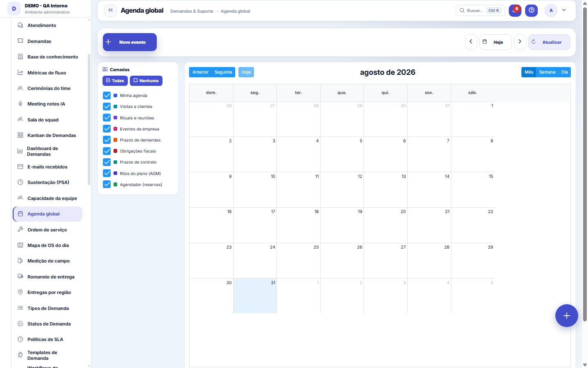Open notifications bell with 6 badge
The height and width of the screenshot is (368, 588).
coord(515,11)
